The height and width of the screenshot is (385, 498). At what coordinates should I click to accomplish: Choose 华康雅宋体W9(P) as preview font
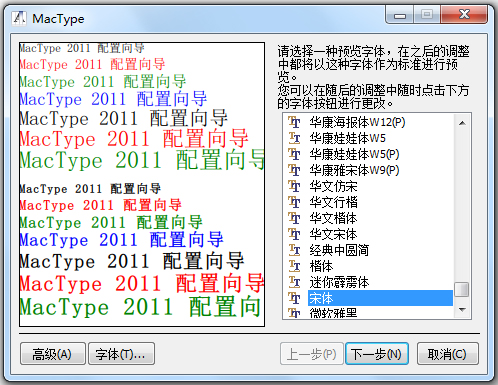coord(354,170)
